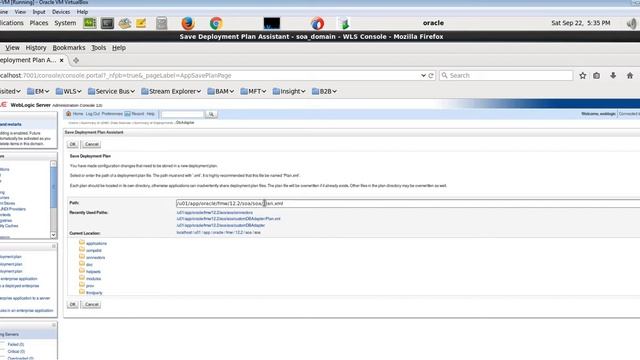Click the Preferences link in console toolbar

[x=112, y=114]
